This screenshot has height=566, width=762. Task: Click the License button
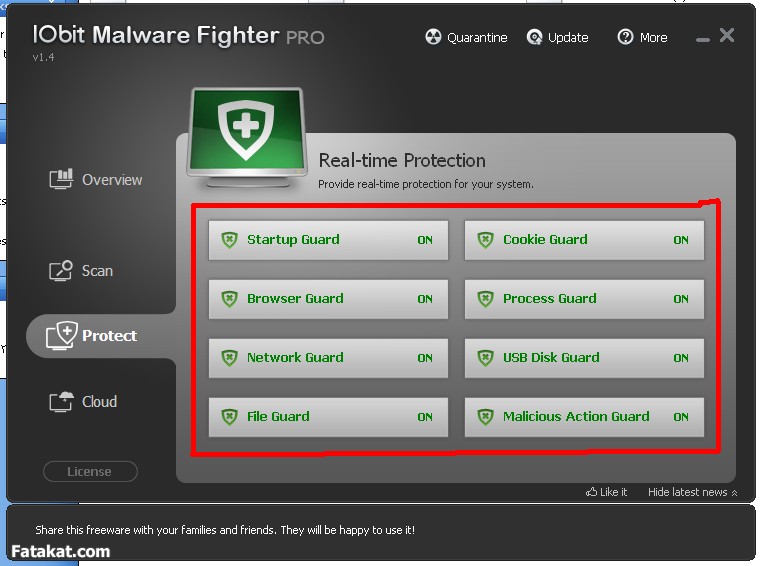(90, 471)
